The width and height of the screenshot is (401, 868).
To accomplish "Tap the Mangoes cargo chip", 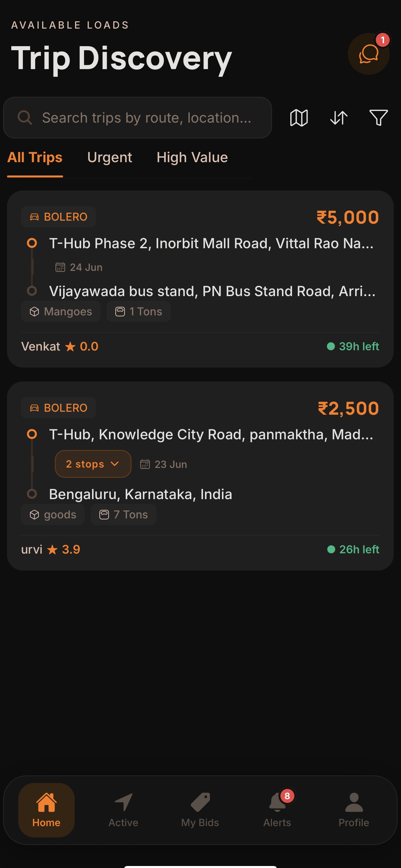I will coord(61,312).
